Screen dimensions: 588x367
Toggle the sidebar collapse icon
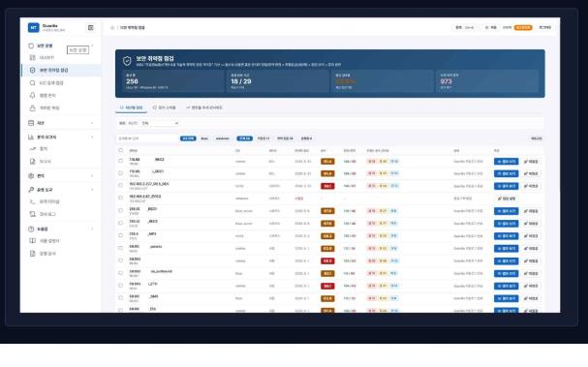pos(90,28)
